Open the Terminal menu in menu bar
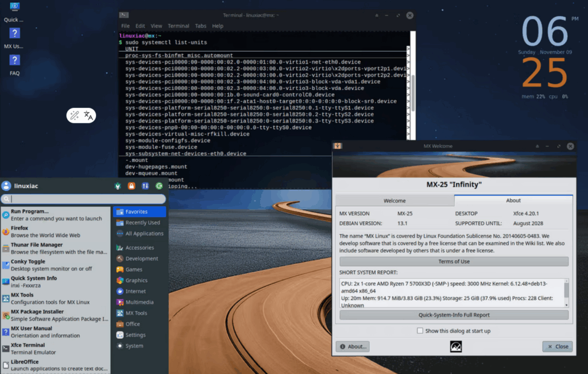Image resolution: width=588 pixels, height=374 pixels. coord(179,26)
